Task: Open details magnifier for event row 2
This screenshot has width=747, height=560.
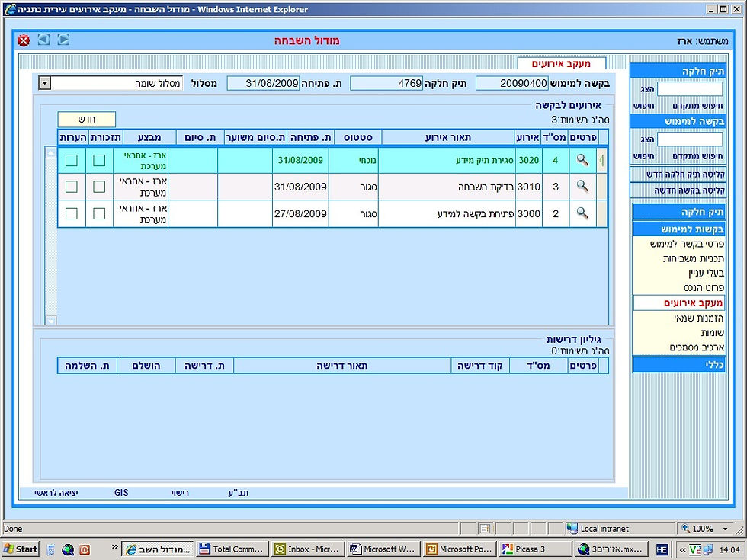Action: [582, 213]
